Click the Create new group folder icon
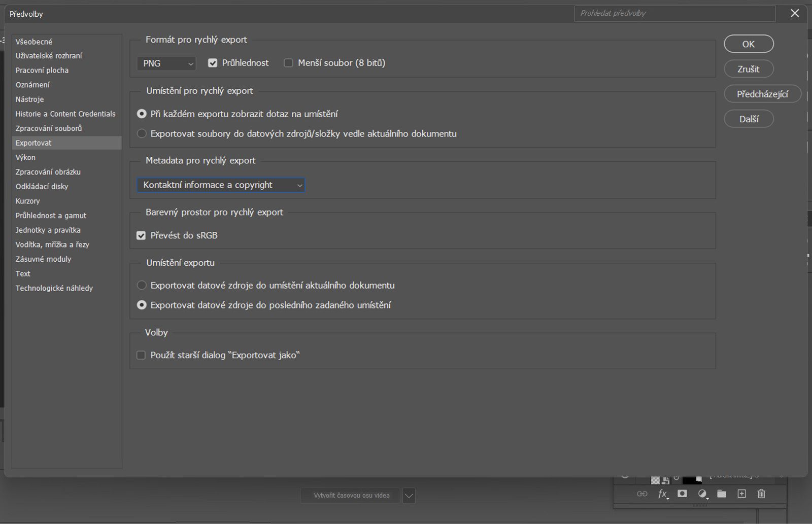 coord(721,494)
